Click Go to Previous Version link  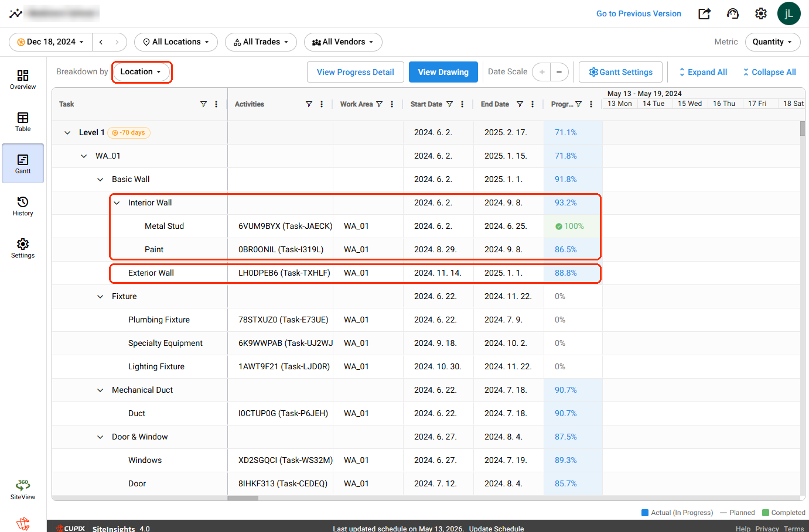(x=639, y=13)
